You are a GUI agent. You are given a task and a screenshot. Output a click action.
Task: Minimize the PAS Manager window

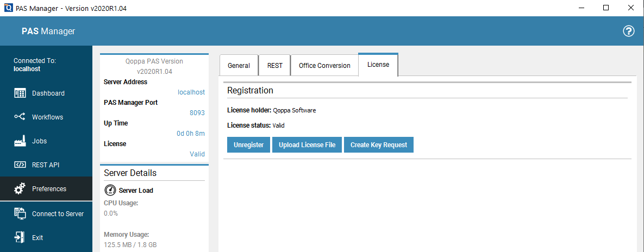pyautogui.click(x=581, y=8)
